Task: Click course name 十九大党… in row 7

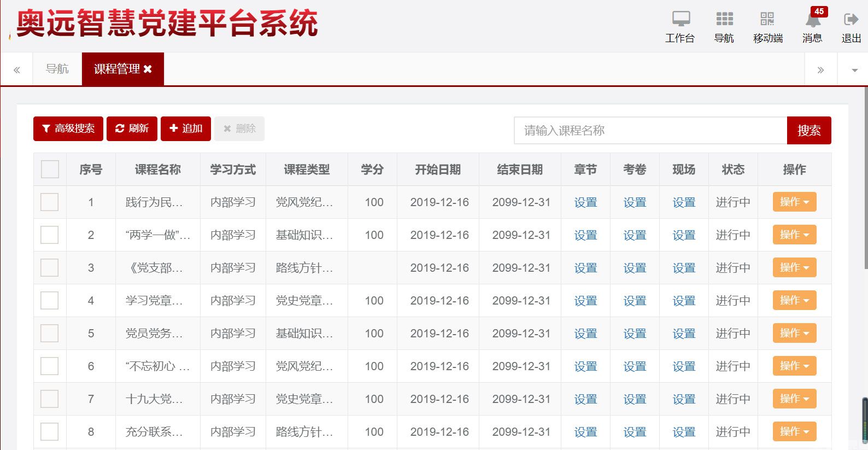Action: coord(154,399)
